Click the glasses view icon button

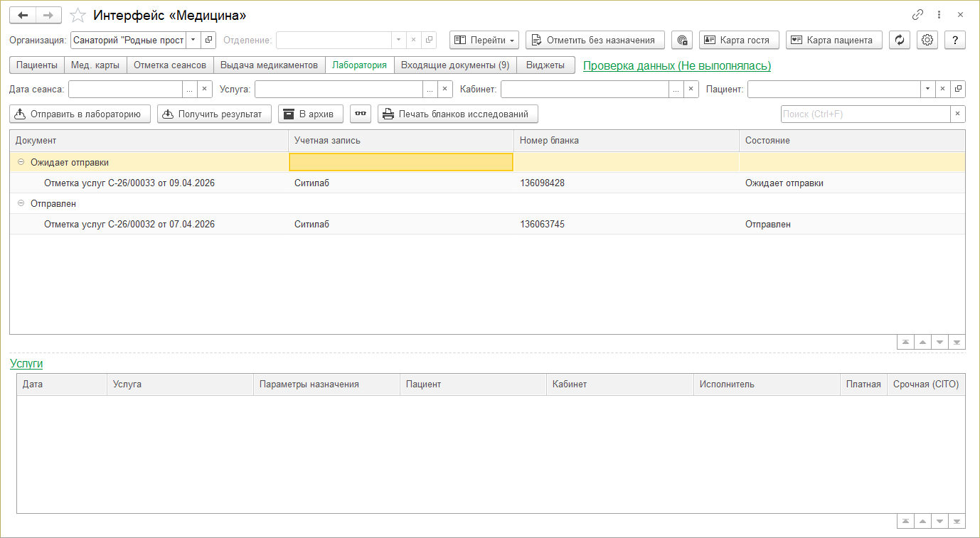(361, 114)
